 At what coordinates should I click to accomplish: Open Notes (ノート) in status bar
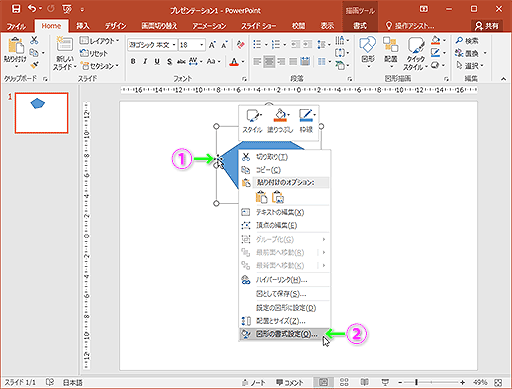click(254, 382)
